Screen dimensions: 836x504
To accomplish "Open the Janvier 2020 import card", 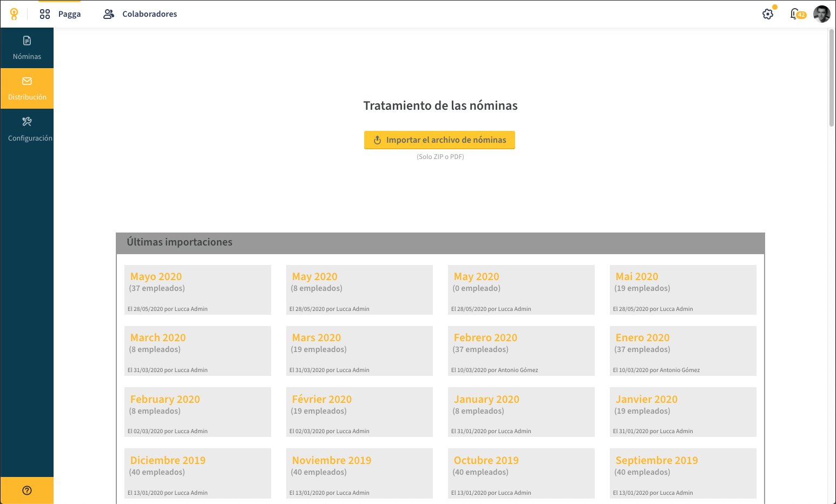I will [683, 412].
